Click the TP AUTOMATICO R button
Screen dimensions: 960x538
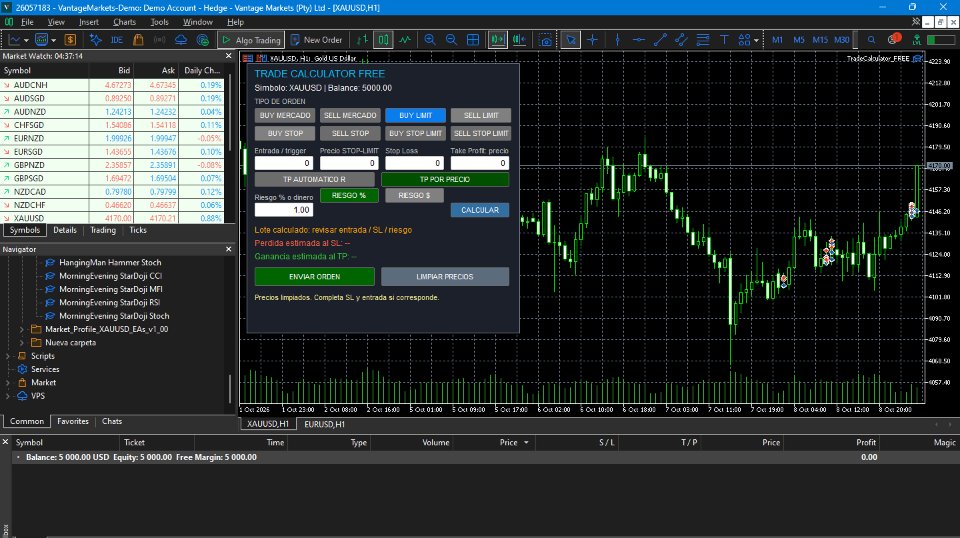coord(315,179)
